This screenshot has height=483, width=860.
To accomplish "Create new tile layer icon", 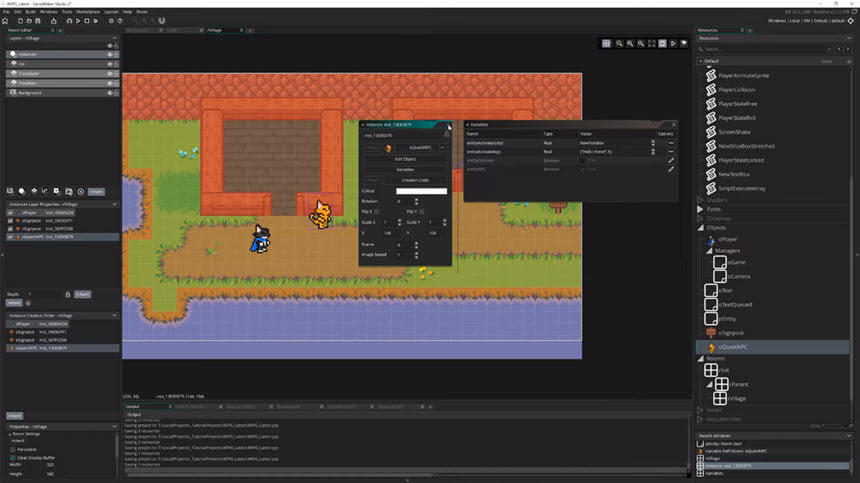I will coord(33,191).
